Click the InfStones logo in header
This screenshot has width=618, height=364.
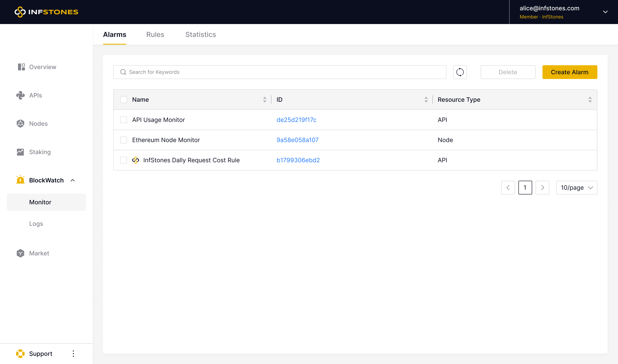(46, 12)
